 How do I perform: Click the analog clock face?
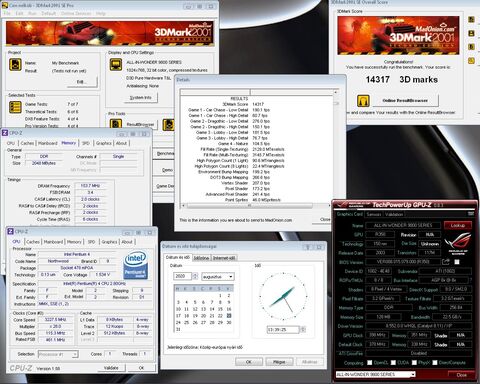pos(283,297)
